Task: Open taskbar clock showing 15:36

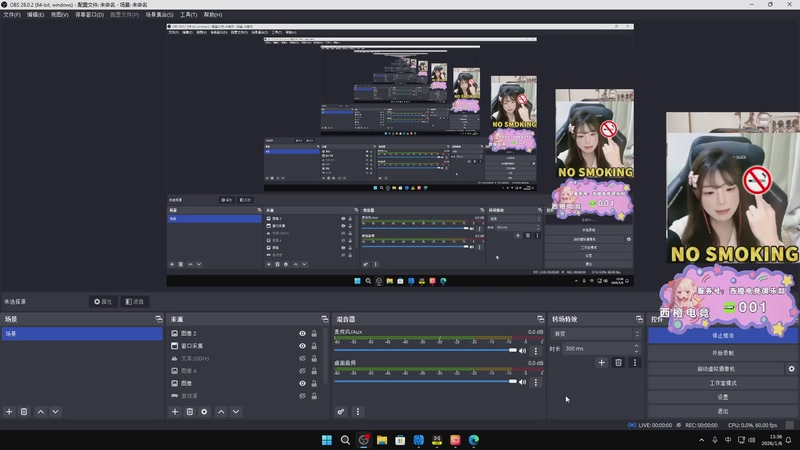Action: pos(771,440)
